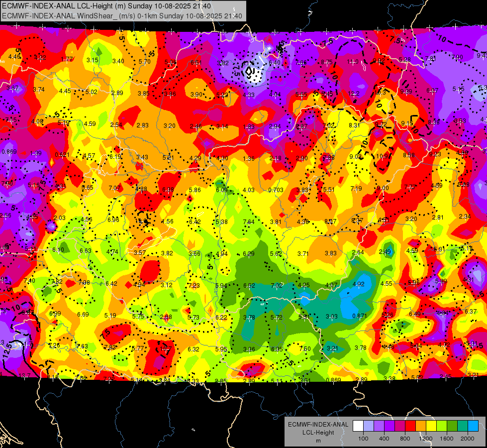The width and height of the screenshot is (487, 448).
Task: Click the red legend color swatch
Action: 410,426
